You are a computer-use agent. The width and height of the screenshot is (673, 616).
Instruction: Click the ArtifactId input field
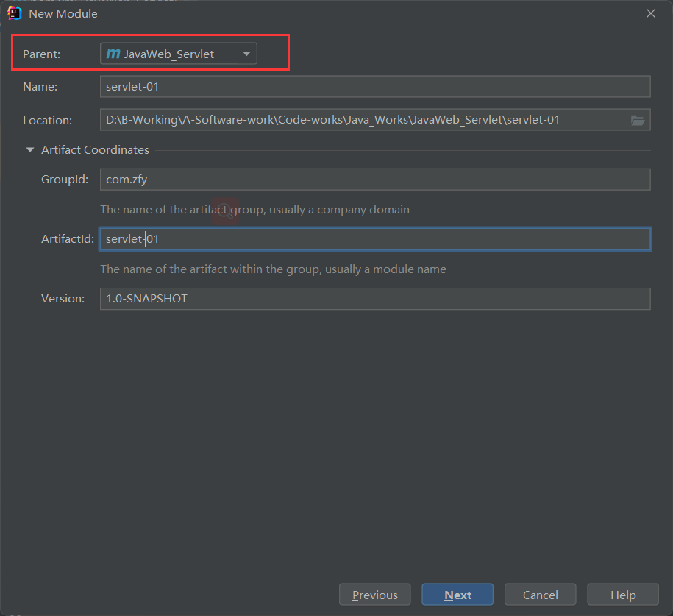[375, 239]
